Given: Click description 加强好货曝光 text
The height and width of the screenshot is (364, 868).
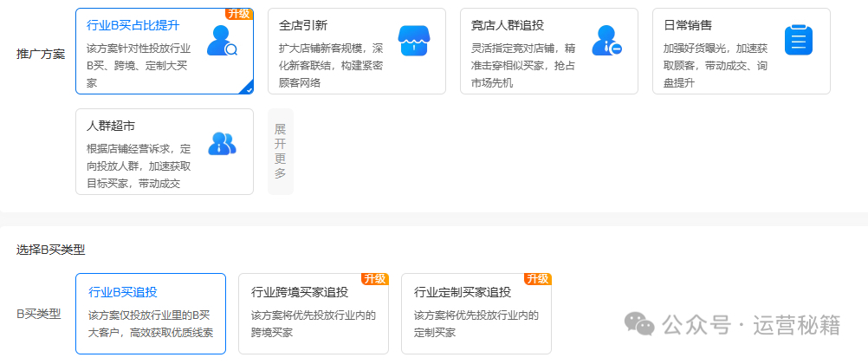Looking at the screenshot, I should coord(716,65).
